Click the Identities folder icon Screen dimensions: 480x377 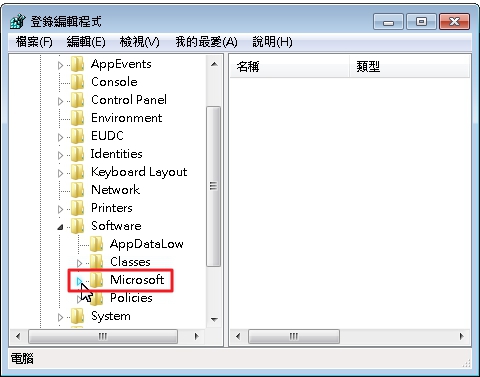click(77, 154)
